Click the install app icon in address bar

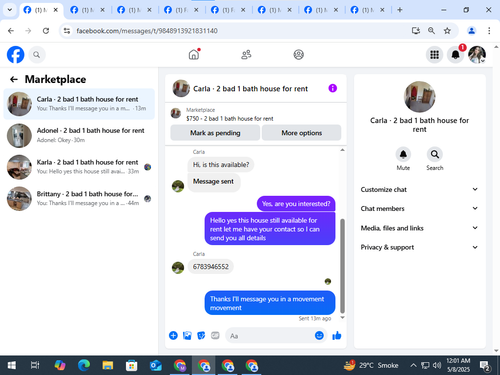[x=416, y=31]
